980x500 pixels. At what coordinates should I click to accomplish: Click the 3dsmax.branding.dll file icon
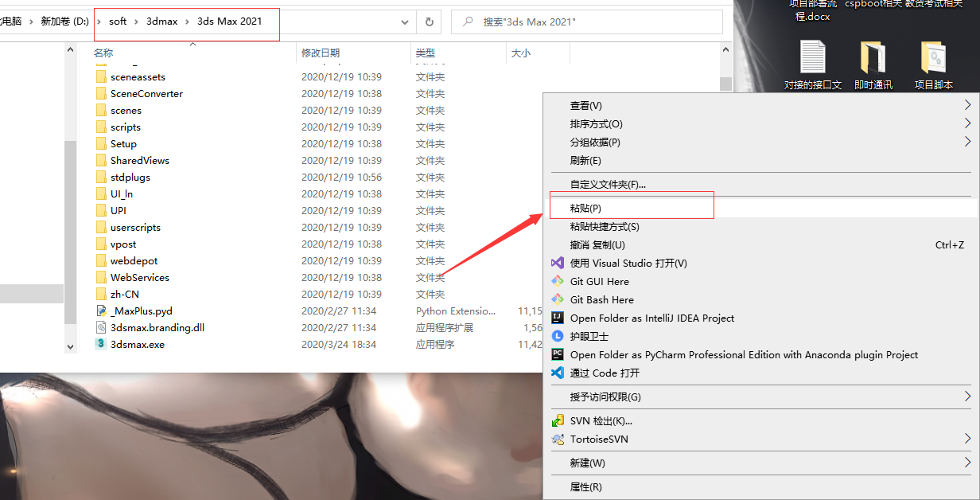point(101,328)
